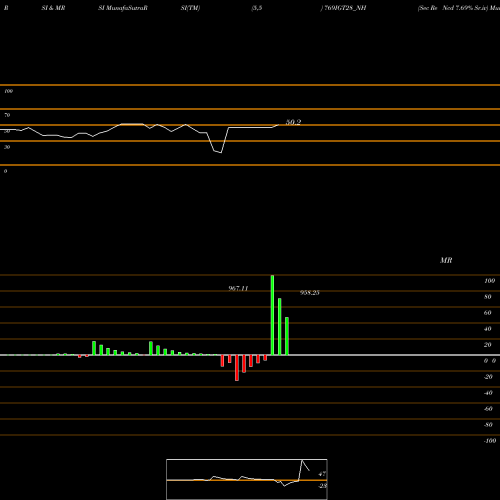
Task: Click the 967.11 price label
Action: pos(238,288)
